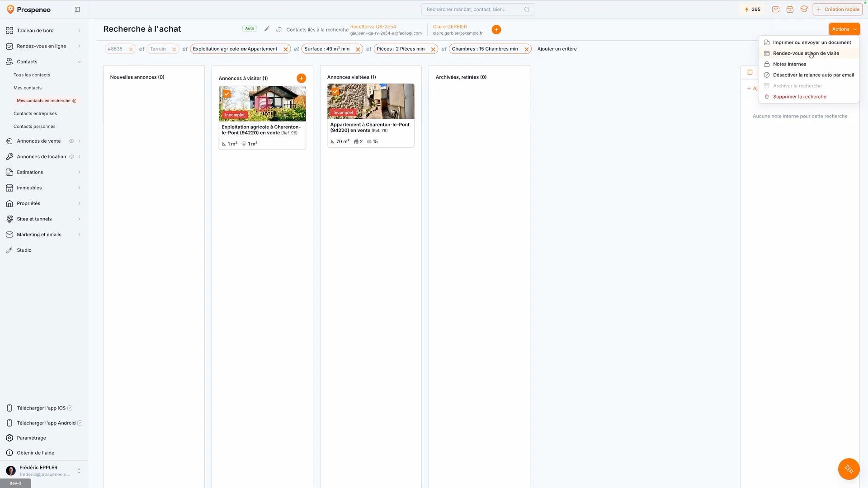The height and width of the screenshot is (488, 868).
Task: Toggle checkbox on Exploitation agricole card
Action: click(x=227, y=94)
